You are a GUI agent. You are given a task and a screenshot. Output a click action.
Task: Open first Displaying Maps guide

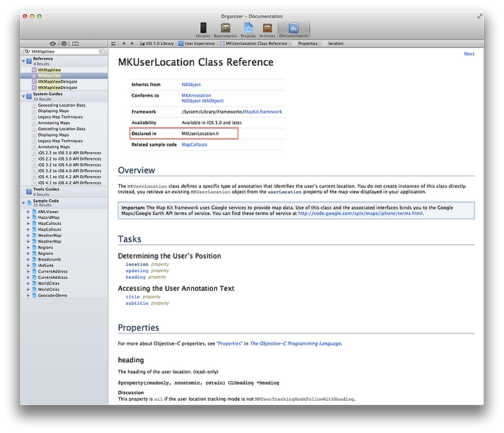click(x=53, y=111)
